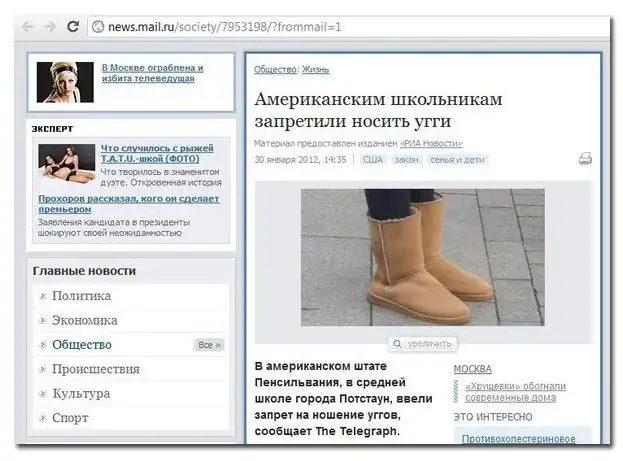Viewport: 623px width, 461px height.
Task: Click the увеличить magnifier under photo
Action: point(422,343)
